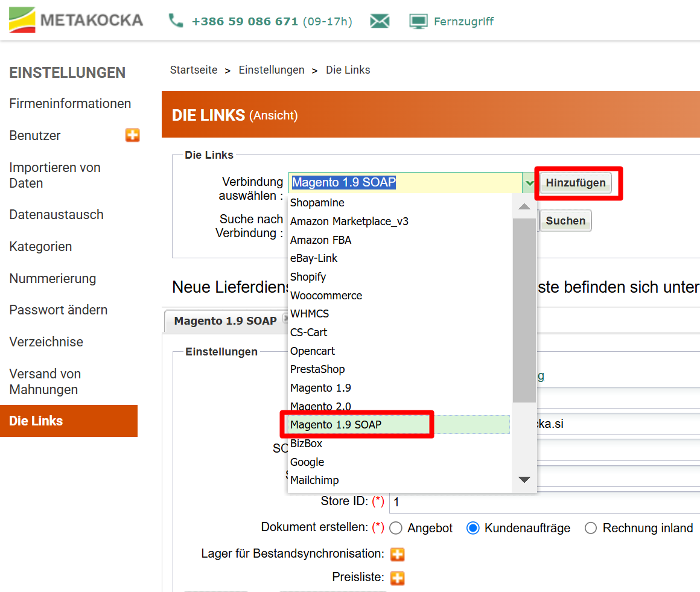Choose PrestaShop option

pyautogui.click(x=399, y=370)
